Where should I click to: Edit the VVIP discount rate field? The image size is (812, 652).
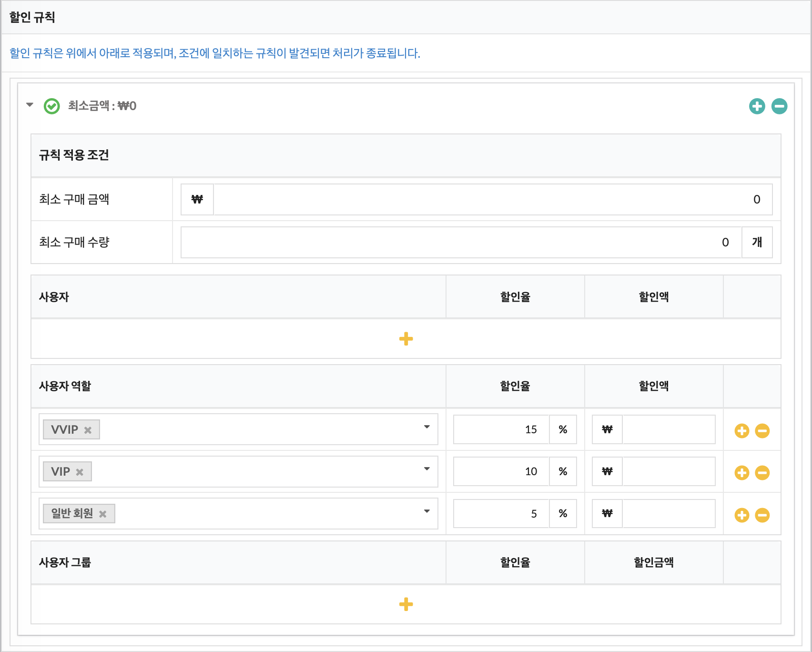(501, 429)
